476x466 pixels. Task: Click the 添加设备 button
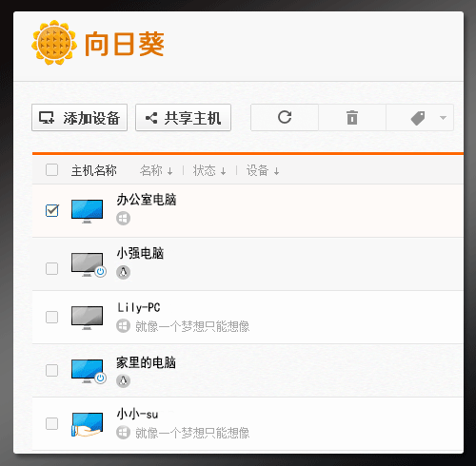click(79, 118)
